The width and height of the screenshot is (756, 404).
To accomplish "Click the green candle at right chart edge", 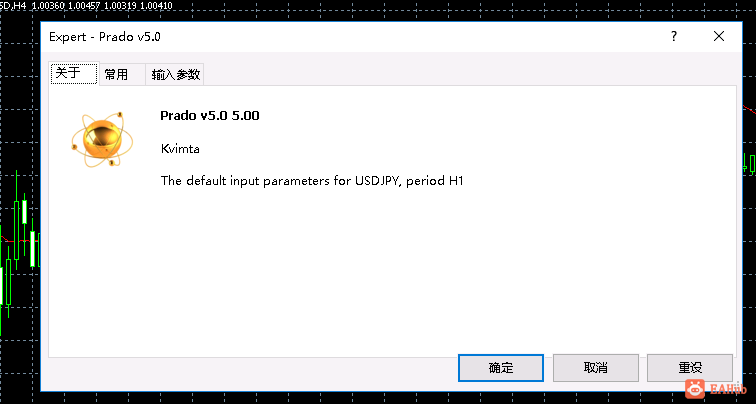I will [x=752, y=164].
